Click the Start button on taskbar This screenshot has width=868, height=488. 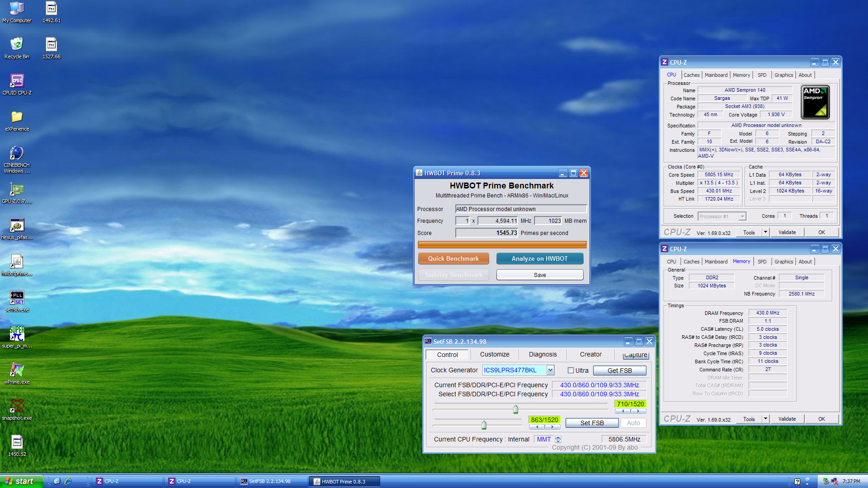point(21,481)
